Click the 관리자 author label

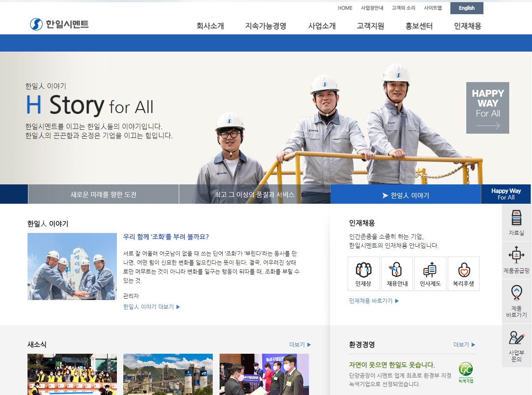coord(131,296)
